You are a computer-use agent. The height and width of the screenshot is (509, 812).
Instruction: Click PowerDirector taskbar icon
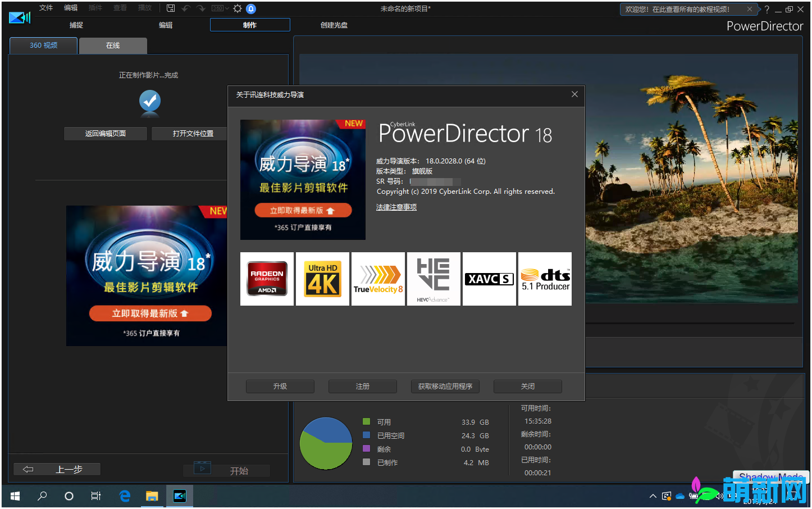point(180,496)
